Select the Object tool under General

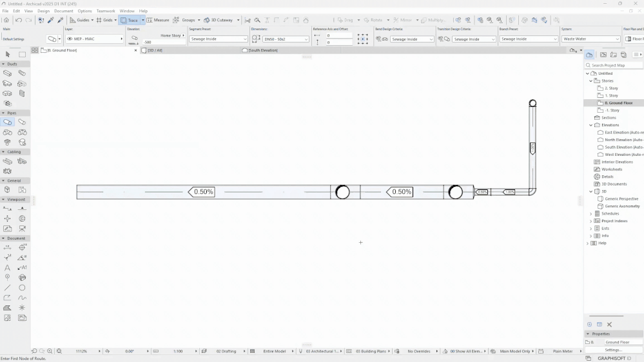[7, 189]
